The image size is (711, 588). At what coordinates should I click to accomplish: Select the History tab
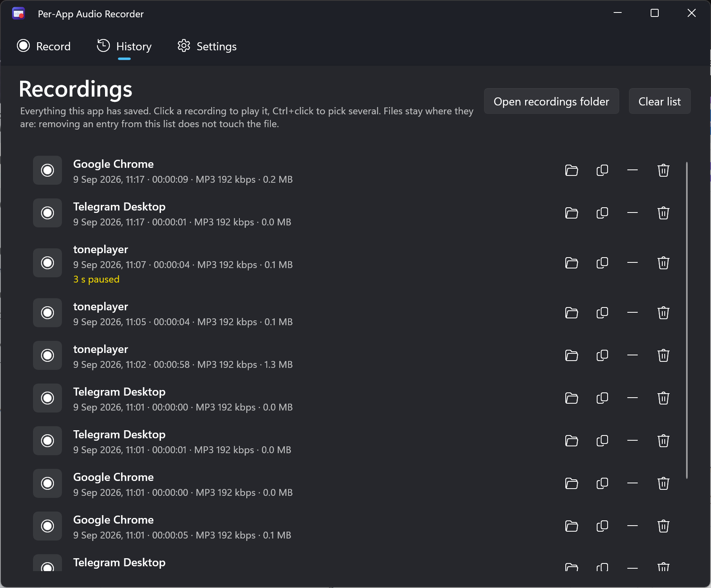click(x=124, y=46)
